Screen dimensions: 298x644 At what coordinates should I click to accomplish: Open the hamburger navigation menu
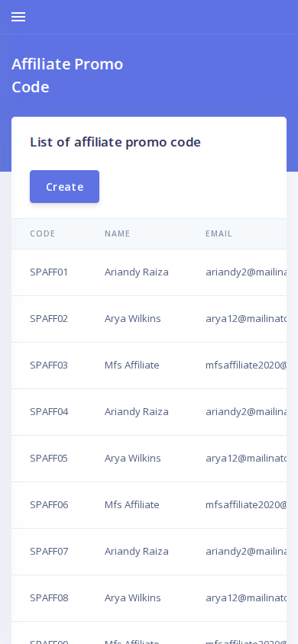[x=18, y=17]
